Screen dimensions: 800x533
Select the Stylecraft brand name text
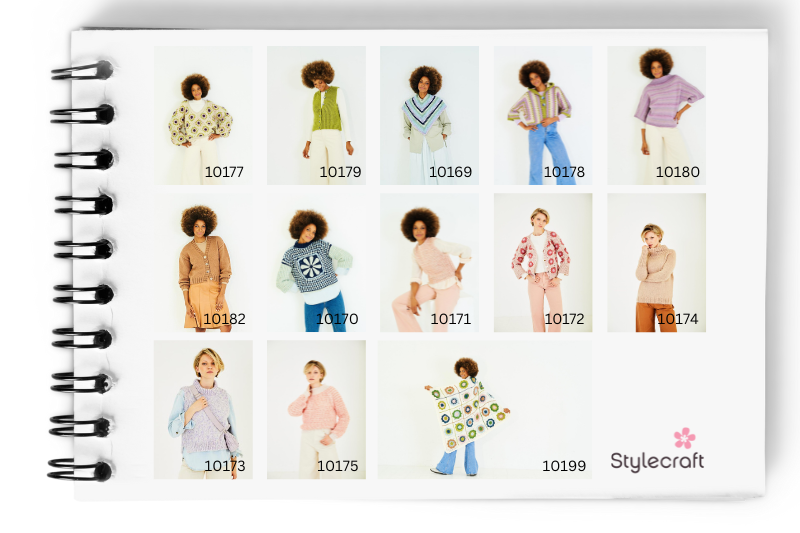click(657, 461)
